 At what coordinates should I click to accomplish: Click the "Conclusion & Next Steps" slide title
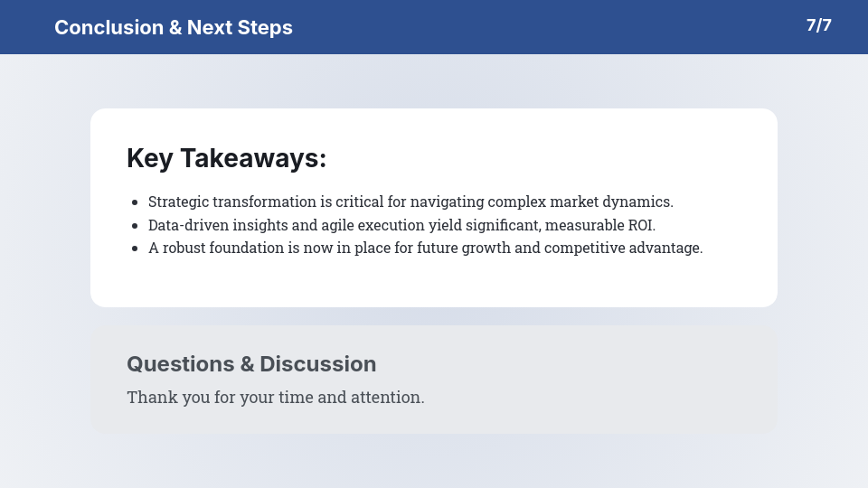pos(173,27)
